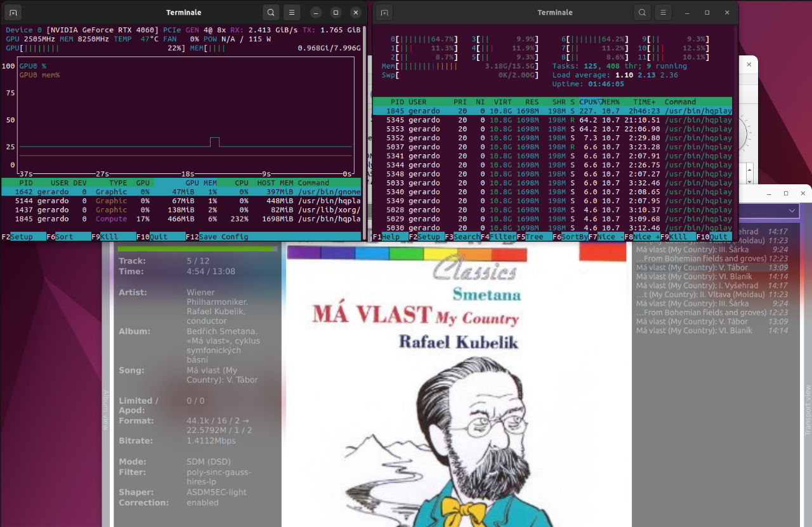Select the F2 Setup entry in nvtop
The width and height of the screenshot is (812, 527).
pos(23,237)
